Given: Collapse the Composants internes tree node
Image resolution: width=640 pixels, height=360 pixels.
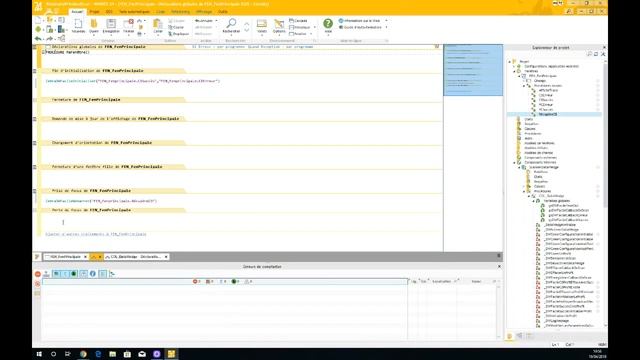Looking at the screenshot, I should (514, 162).
